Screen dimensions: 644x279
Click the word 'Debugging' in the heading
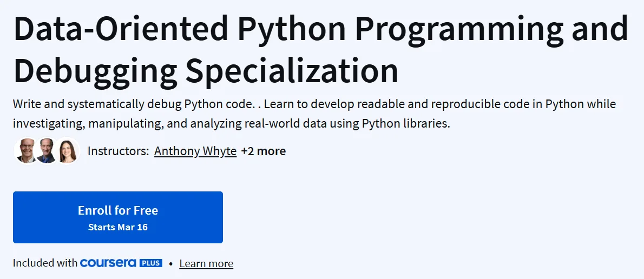95,72
